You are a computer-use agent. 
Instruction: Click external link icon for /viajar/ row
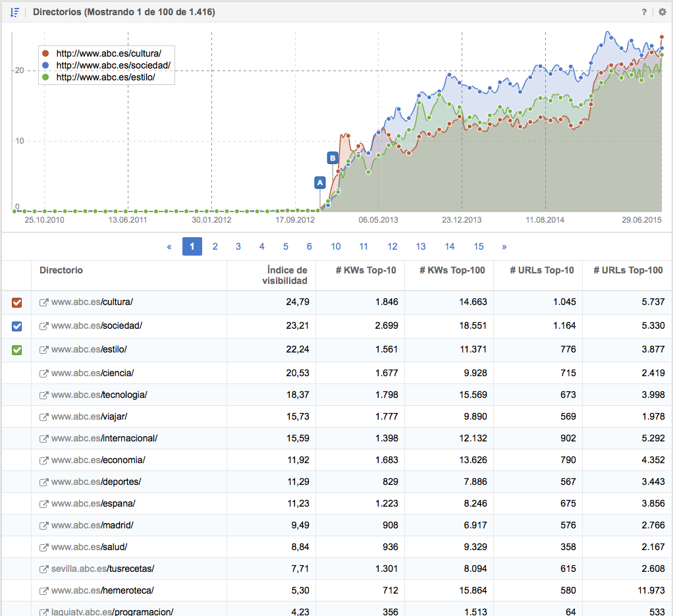click(x=44, y=416)
